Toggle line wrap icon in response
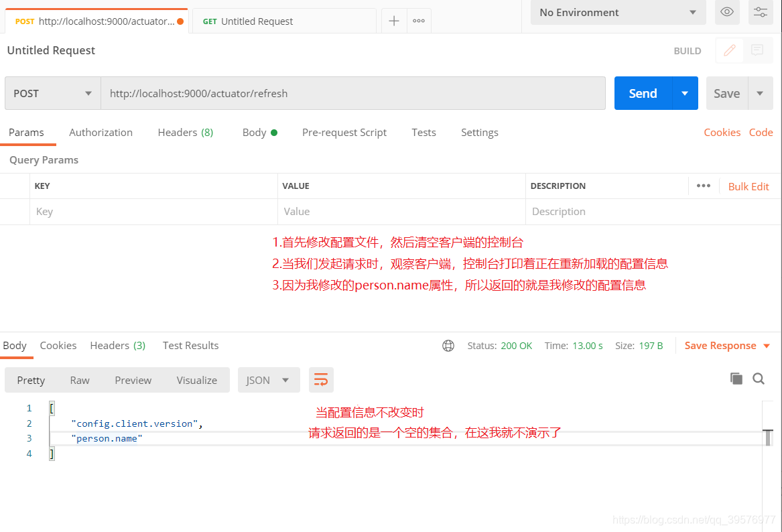The height and width of the screenshot is (532, 782). pyautogui.click(x=321, y=380)
